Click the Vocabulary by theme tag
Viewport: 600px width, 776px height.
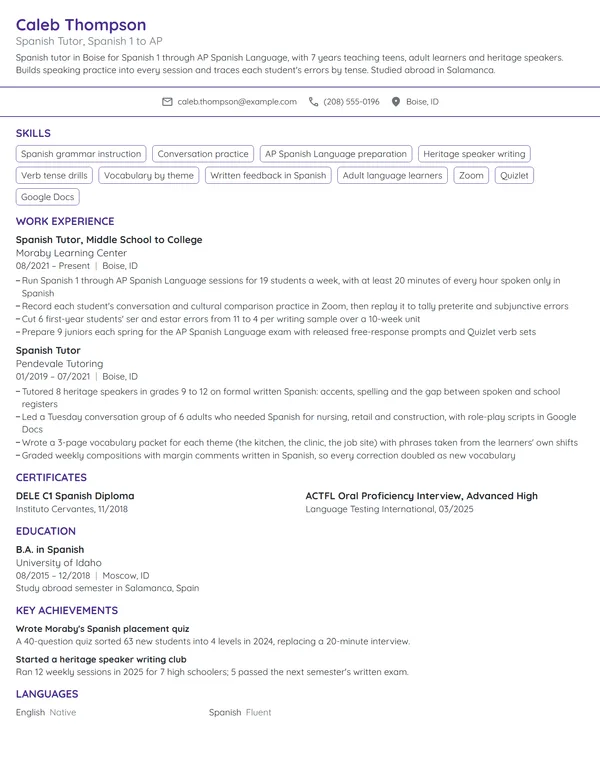149,175
